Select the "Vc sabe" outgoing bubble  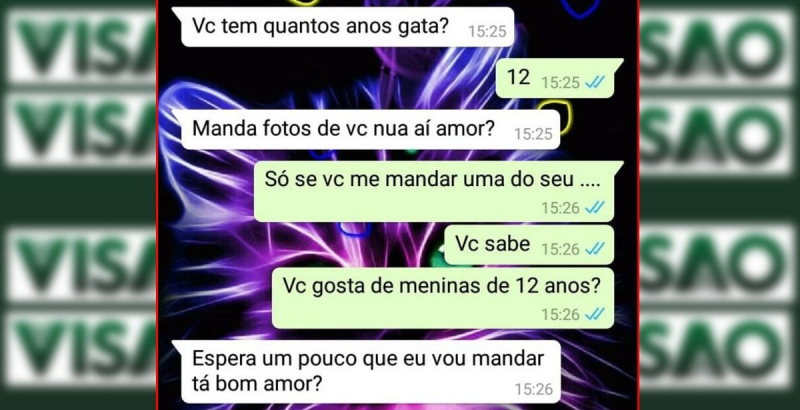[x=529, y=245]
